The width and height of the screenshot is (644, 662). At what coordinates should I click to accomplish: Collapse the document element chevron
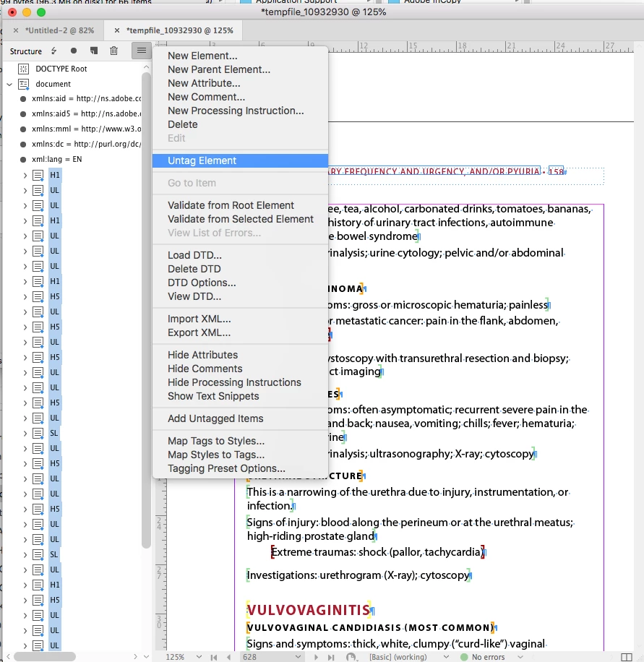9,84
